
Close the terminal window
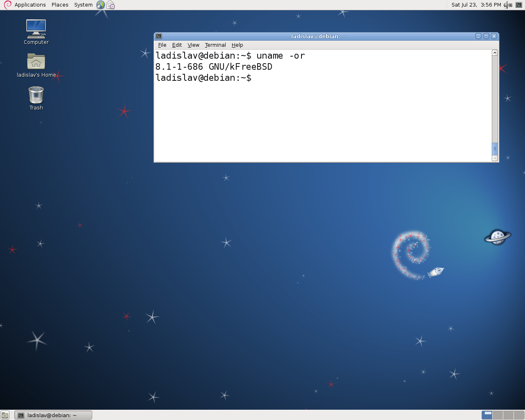[494, 36]
